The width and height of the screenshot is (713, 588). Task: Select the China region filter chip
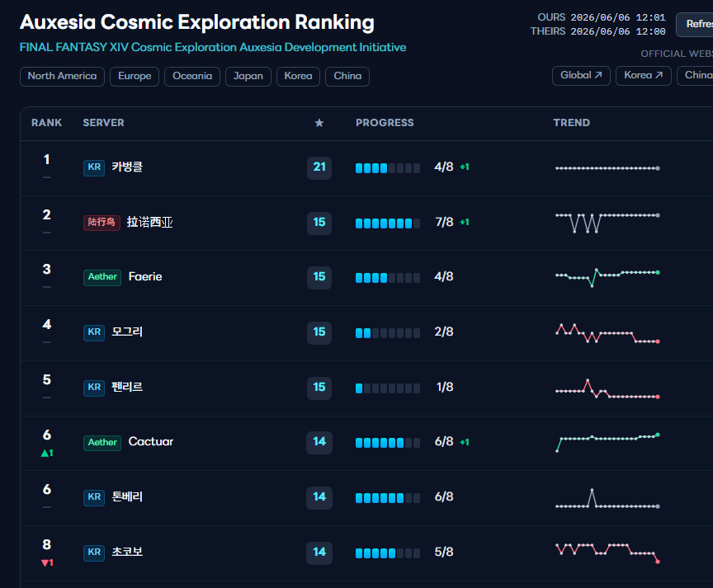(347, 77)
